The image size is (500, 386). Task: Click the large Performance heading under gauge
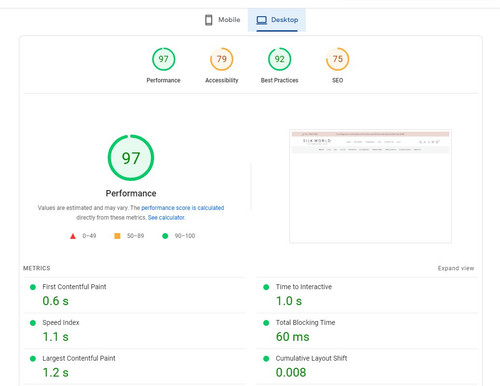(x=131, y=193)
